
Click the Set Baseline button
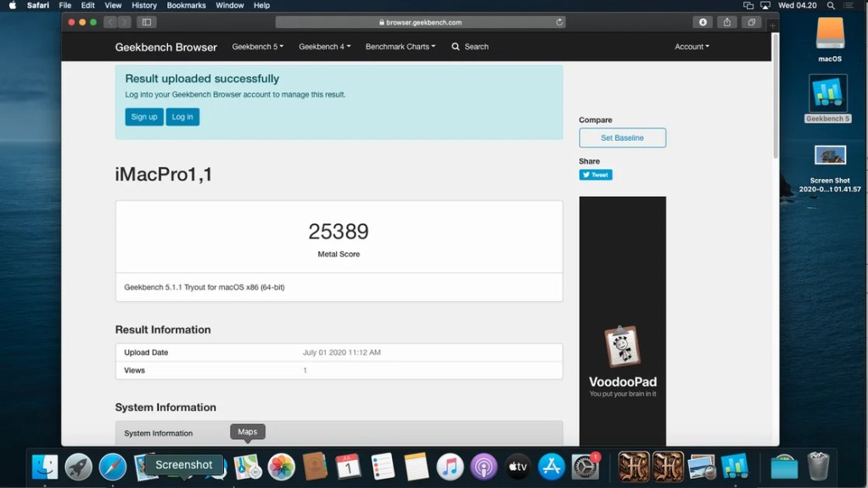click(622, 138)
